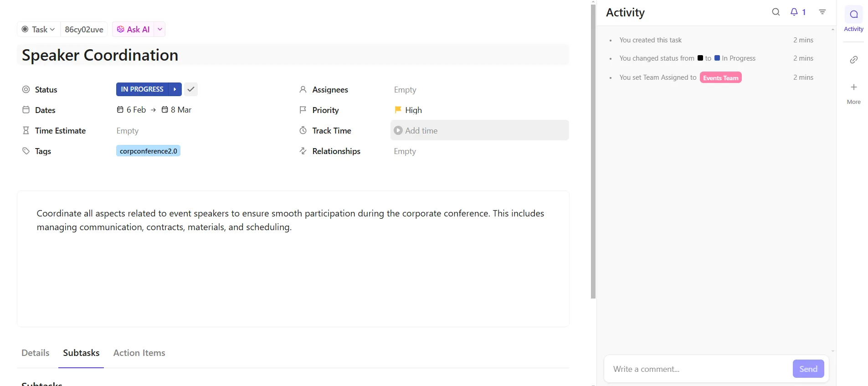Open the Task type dropdown

coord(39,29)
